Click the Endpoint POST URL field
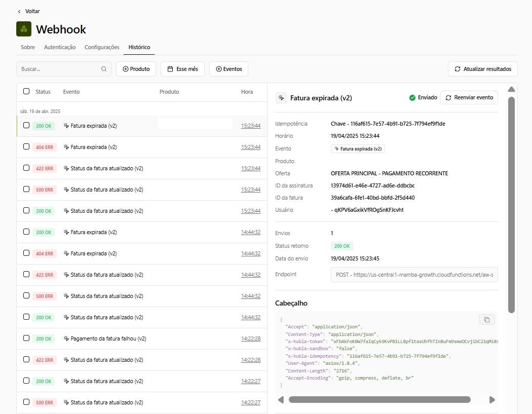Image resolution: width=532 pixels, height=414 pixels. 414,275
